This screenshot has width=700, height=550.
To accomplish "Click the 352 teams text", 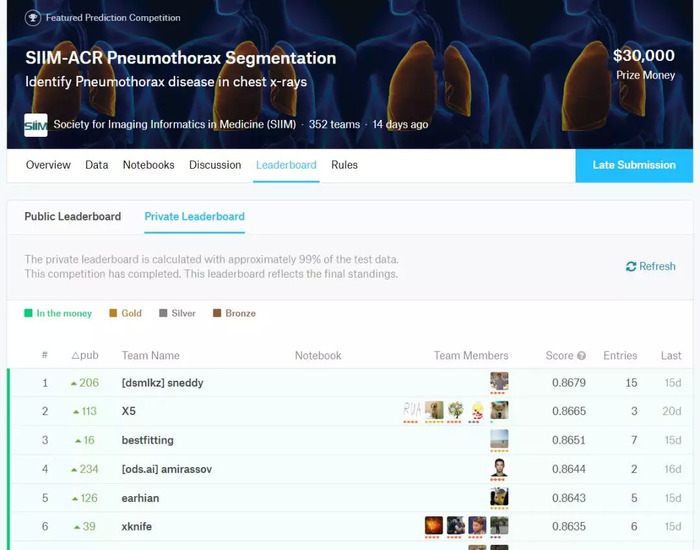I will [334, 125].
